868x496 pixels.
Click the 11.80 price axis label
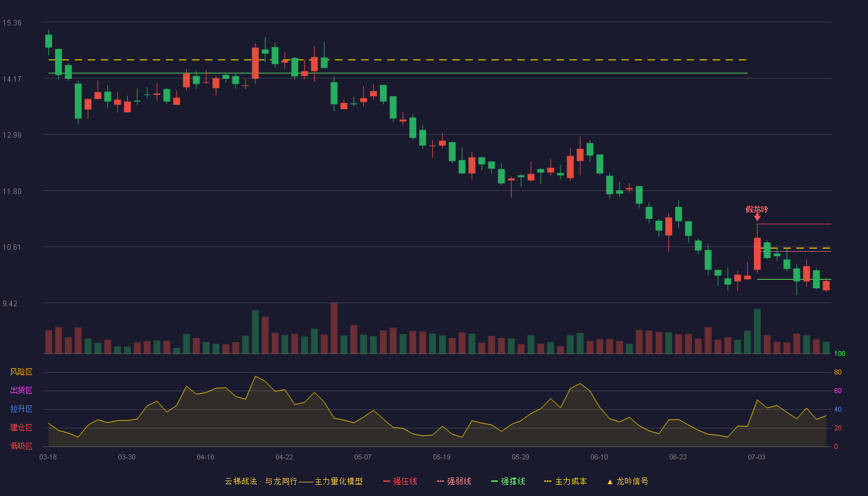[12, 192]
